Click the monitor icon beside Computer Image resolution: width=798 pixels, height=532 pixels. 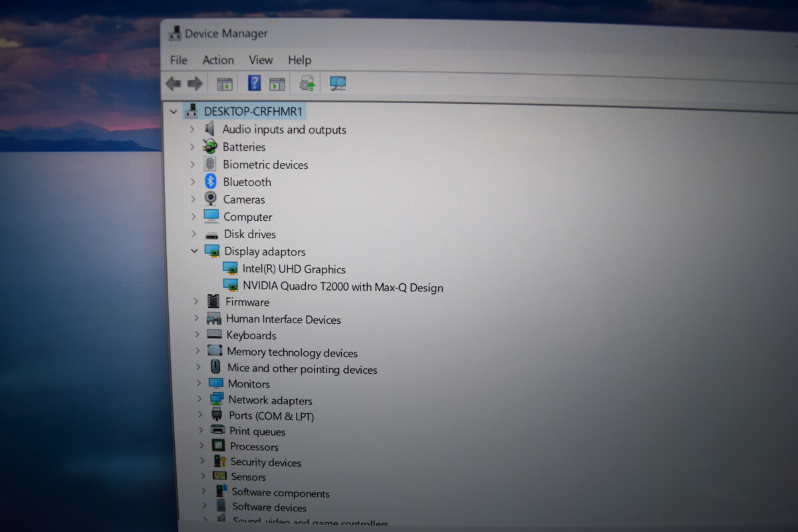click(x=211, y=216)
